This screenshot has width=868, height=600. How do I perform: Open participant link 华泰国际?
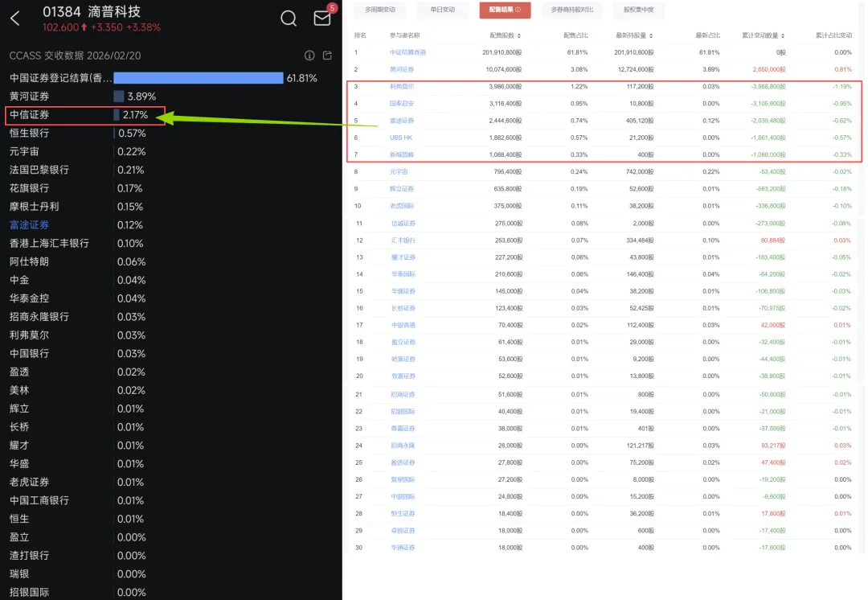coord(403,274)
